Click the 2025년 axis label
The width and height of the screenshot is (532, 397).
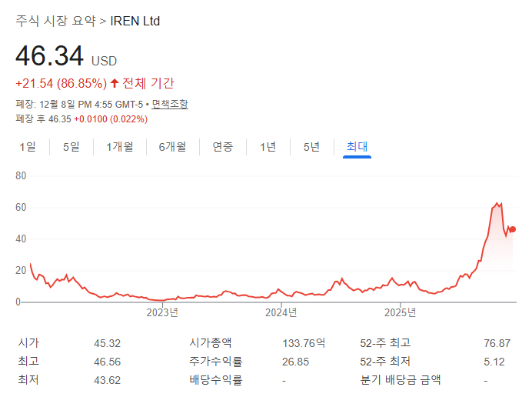[400, 312]
